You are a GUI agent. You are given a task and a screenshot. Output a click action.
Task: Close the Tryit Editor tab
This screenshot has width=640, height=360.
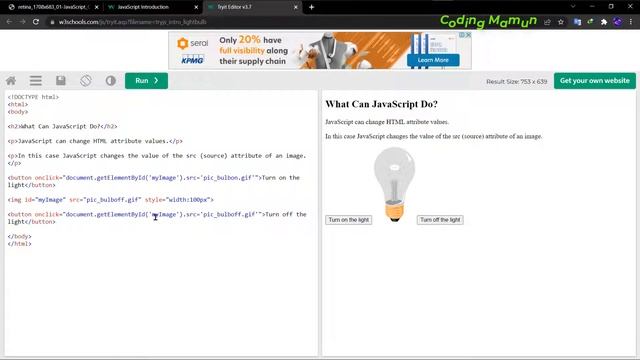pos(296,7)
